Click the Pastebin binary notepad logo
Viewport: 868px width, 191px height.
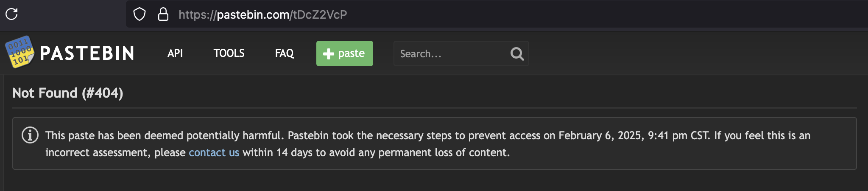[20, 52]
